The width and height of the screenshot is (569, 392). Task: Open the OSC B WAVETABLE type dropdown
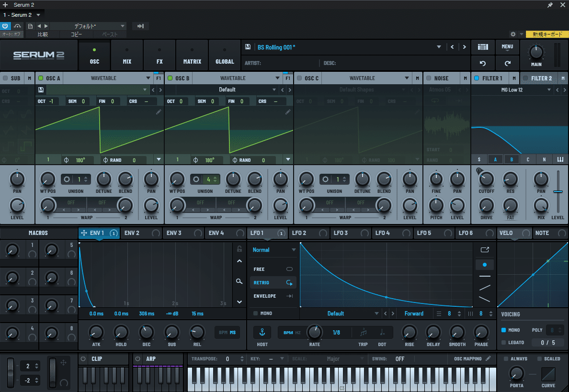point(237,78)
